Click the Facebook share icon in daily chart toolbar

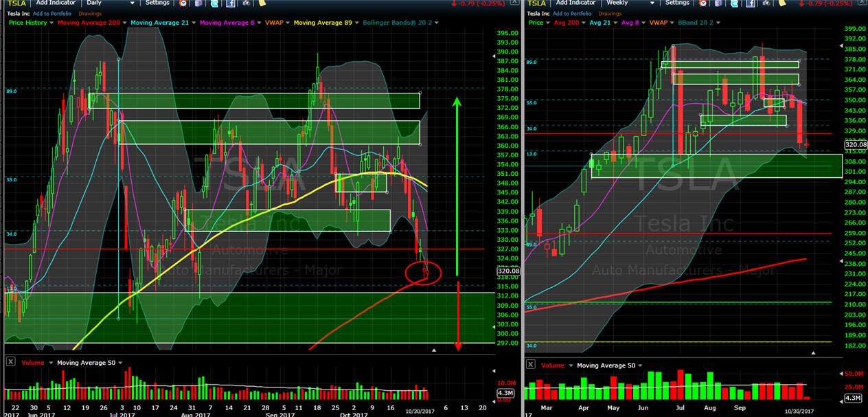click(230, 3)
